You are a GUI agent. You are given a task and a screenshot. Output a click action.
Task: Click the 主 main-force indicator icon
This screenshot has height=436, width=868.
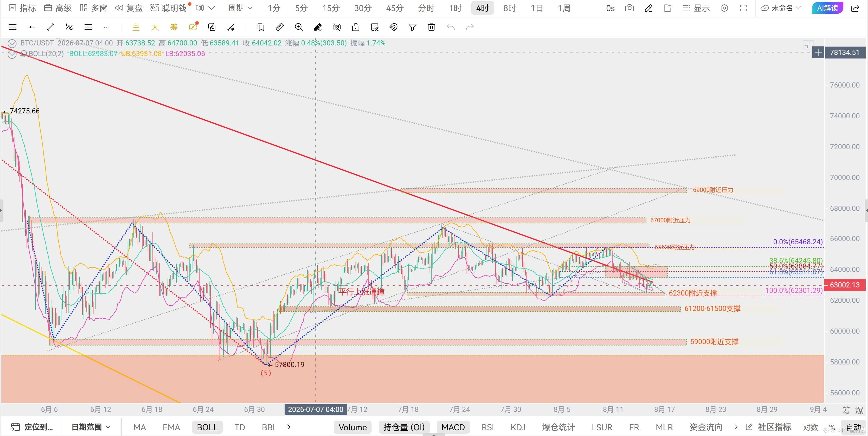[136, 27]
